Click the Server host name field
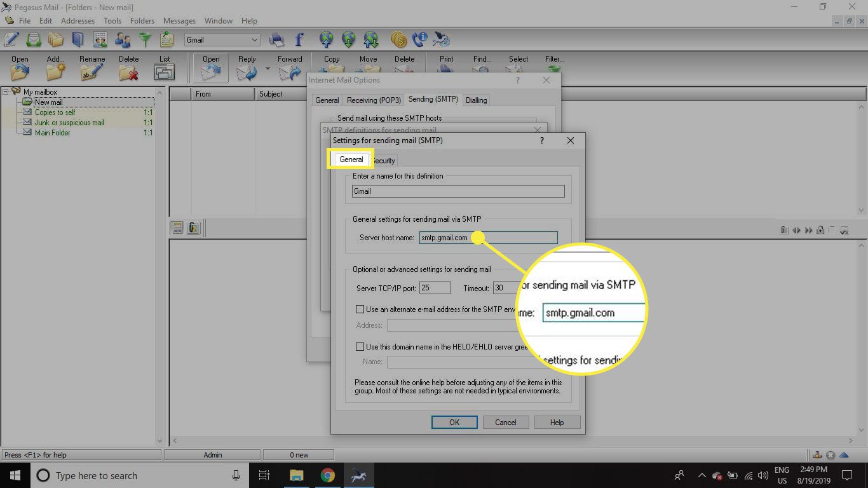Screen dimensions: 868x488 488,238
